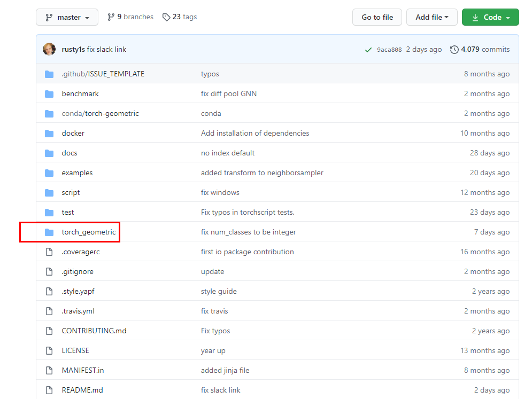The width and height of the screenshot is (532, 399).
Task: Open 'added transform to neighborsampler' commit message
Action: [262, 173]
